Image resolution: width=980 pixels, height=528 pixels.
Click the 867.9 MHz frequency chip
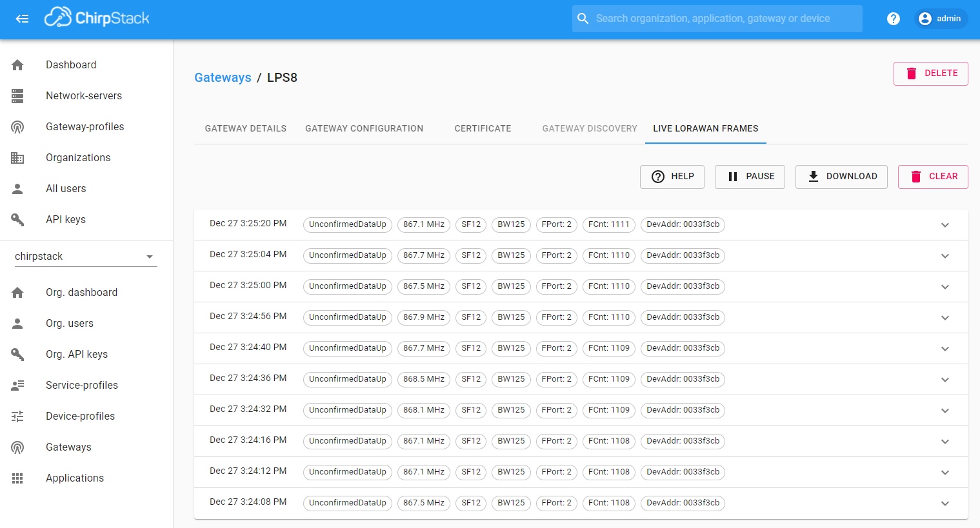click(424, 317)
